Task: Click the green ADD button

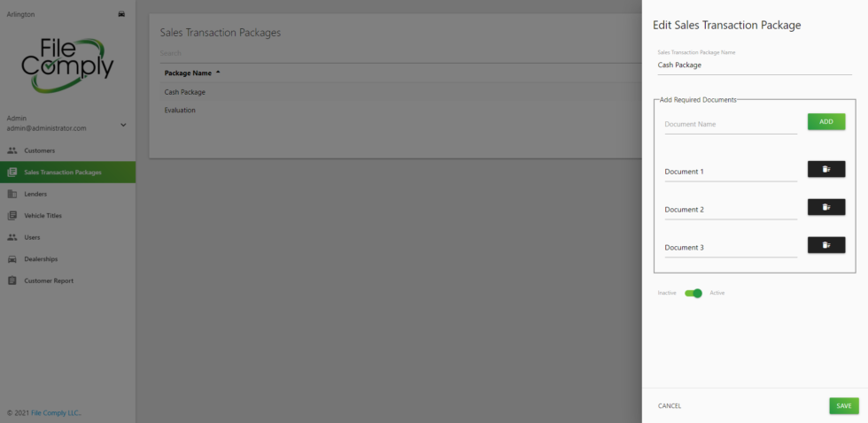Action: 825,121
